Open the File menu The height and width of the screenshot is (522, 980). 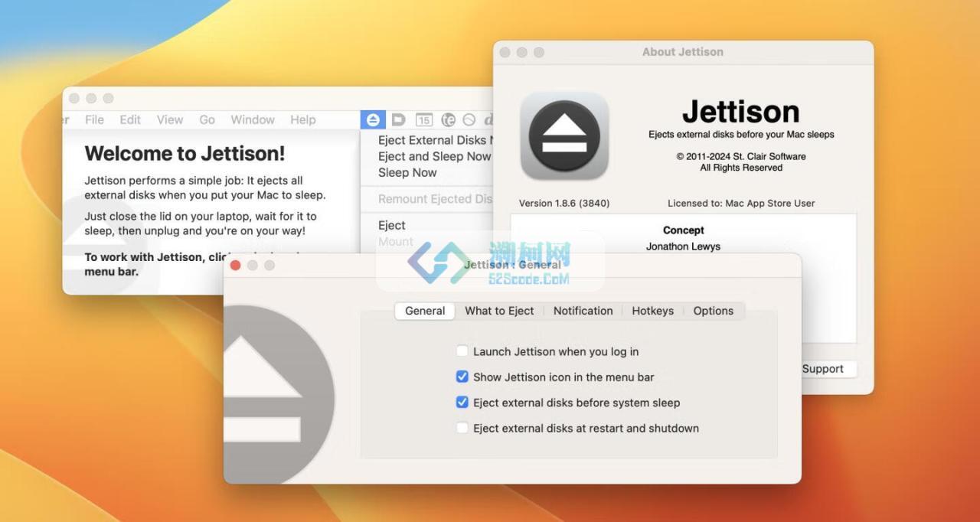point(95,119)
